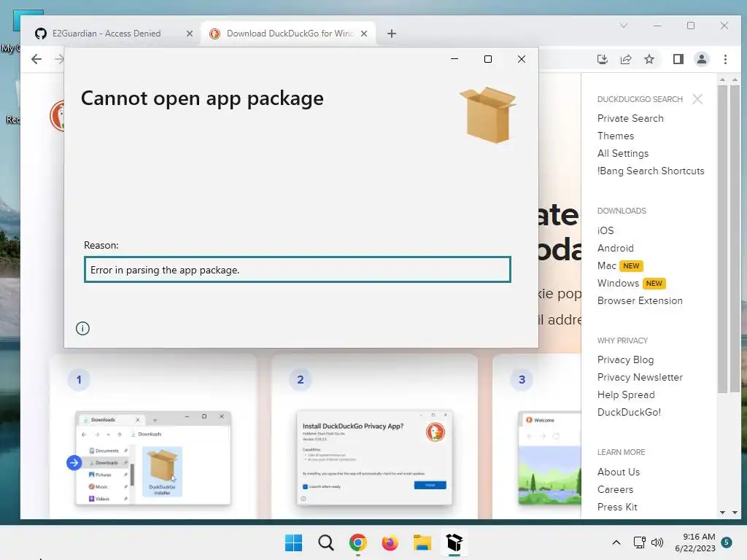This screenshot has height=560, width=747.
Task: Click the Reason text box with the parsing error
Action: pyautogui.click(x=298, y=270)
